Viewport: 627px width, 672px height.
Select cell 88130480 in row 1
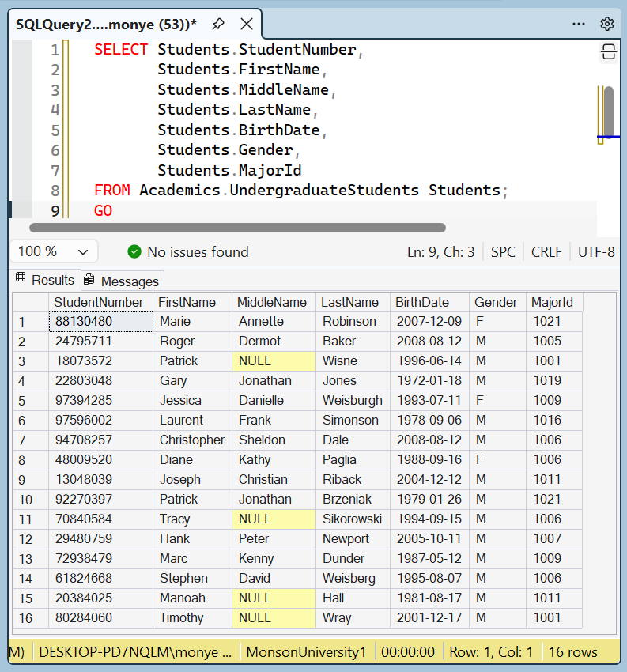point(100,322)
